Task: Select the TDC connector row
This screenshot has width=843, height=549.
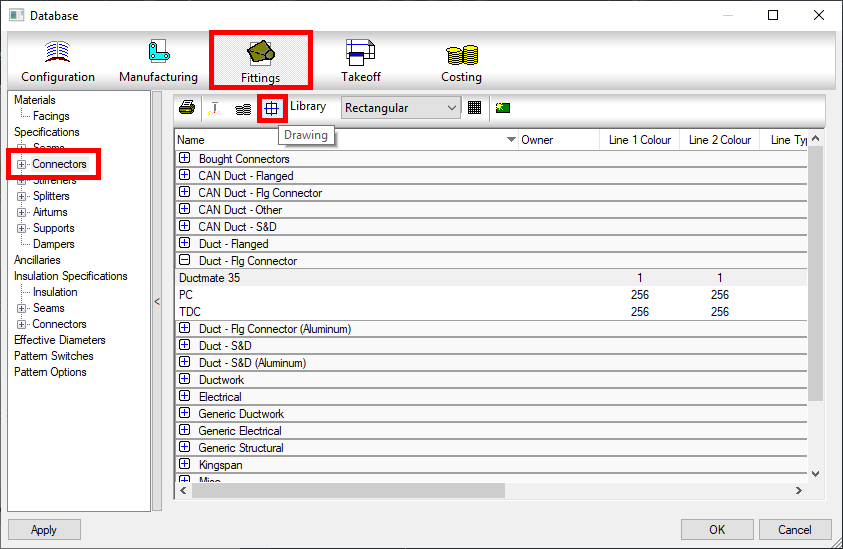Action: pos(491,312)
